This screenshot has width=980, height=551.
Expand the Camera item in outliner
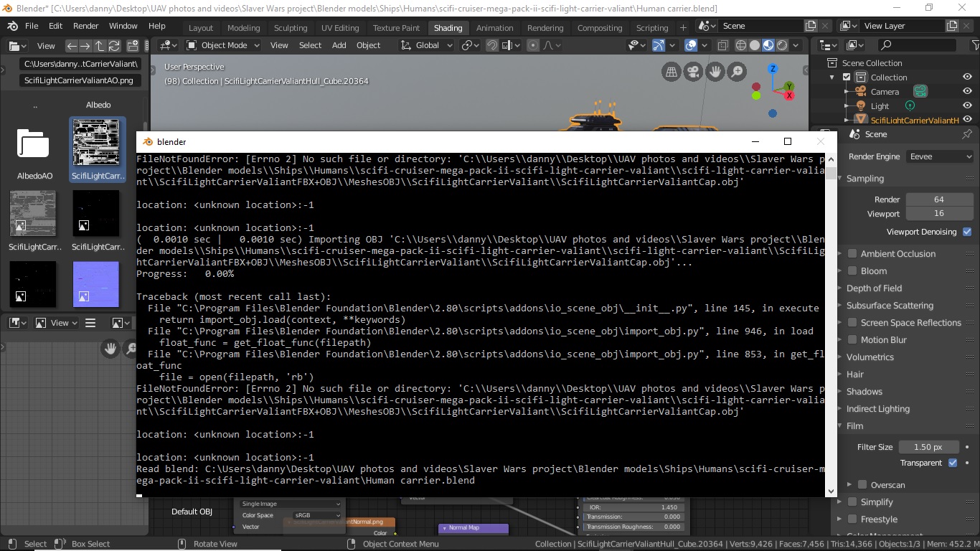[847, 91]
